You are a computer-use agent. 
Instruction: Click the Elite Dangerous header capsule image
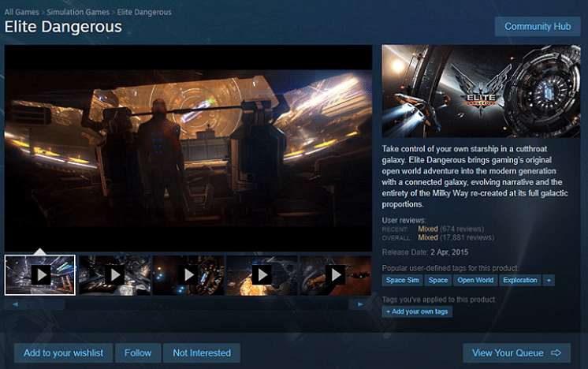point(481,91)
